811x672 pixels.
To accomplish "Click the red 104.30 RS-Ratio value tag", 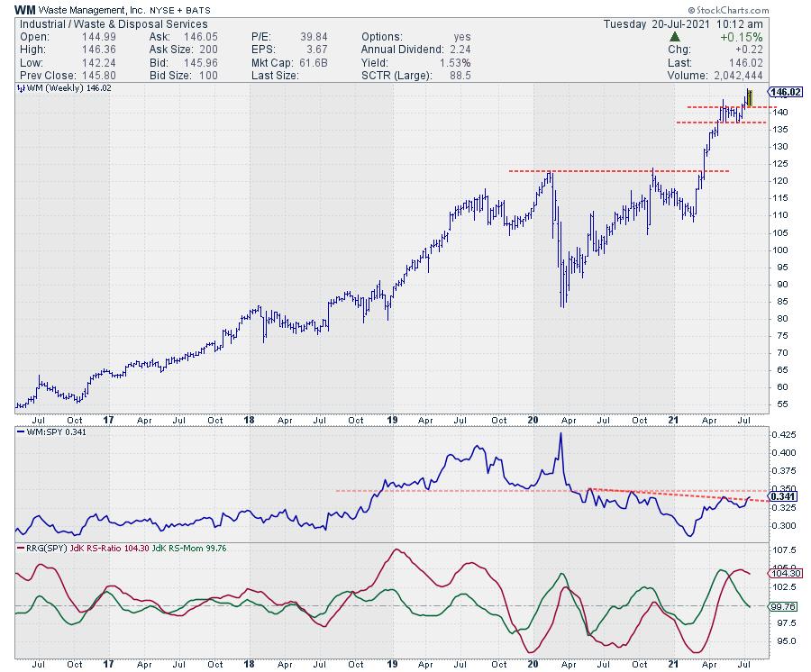I will click(x=782, y=573).
